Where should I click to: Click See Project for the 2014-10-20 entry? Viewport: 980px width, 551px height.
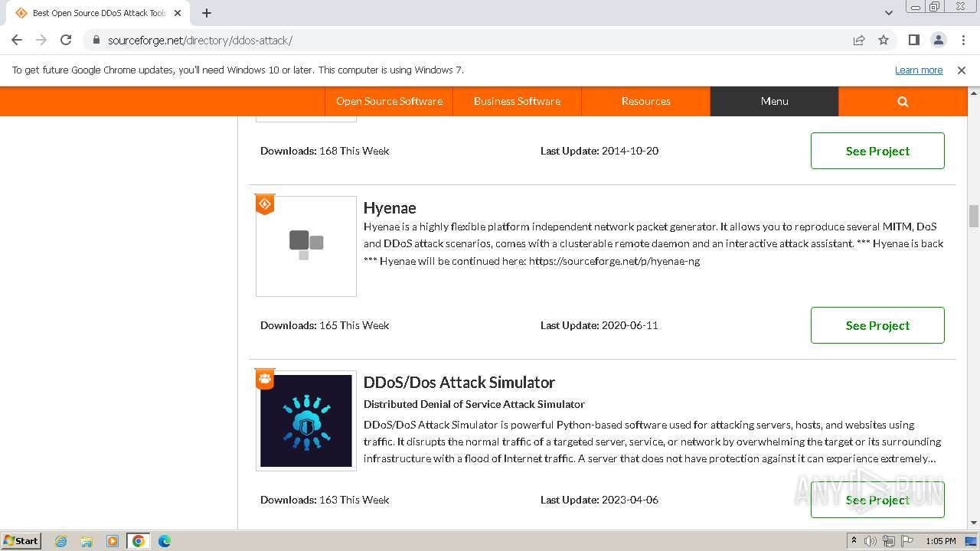tap(877, 151)
